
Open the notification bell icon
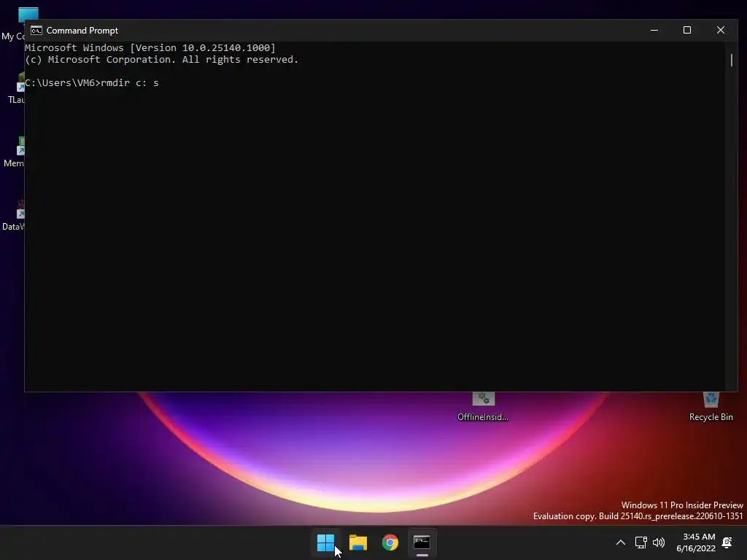(727, 542)
